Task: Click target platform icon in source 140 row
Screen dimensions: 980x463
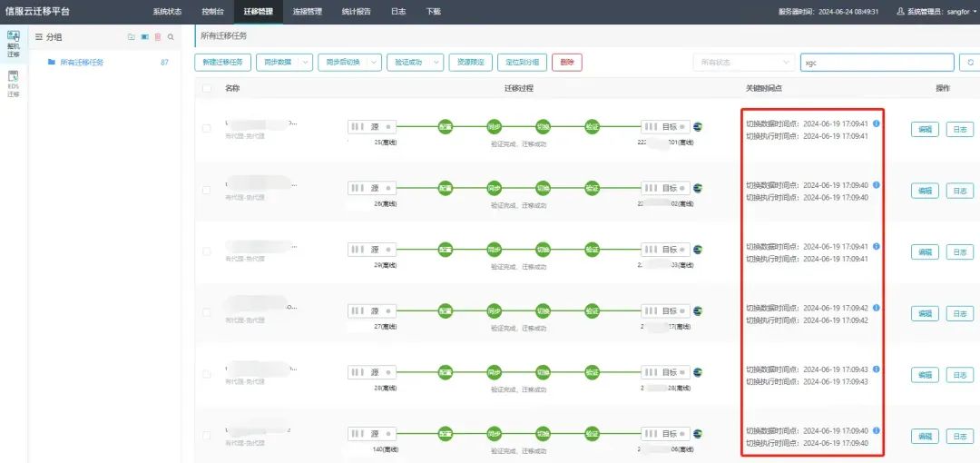Action: [x=698, y=433]
